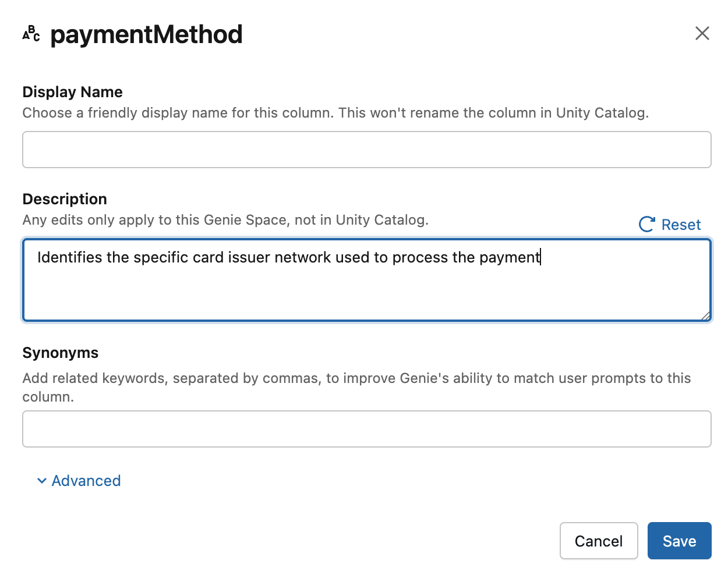Screen dimensions: 728x582
Task: Click the chevron arrow beside Advanced
Action: [x=41, y=481]
